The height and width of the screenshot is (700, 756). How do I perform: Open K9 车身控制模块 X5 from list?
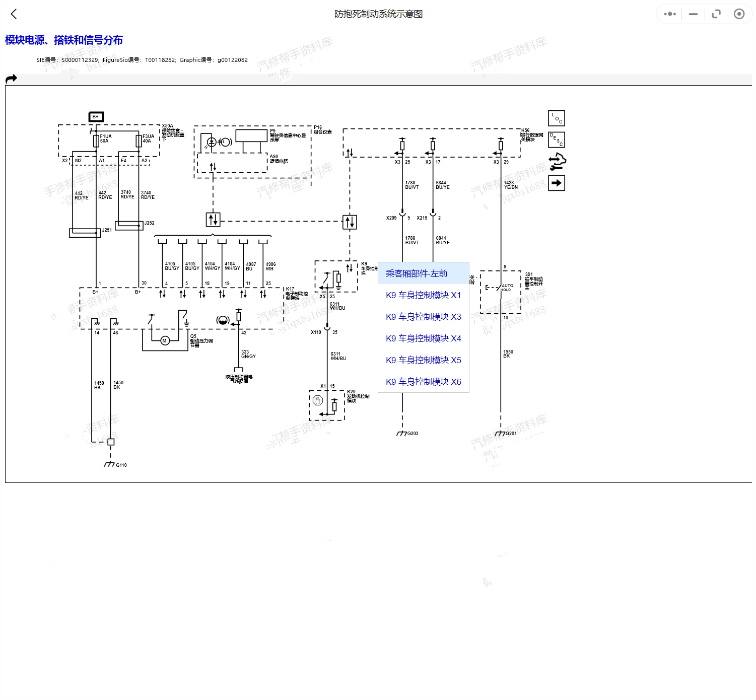tap(423, 360)
